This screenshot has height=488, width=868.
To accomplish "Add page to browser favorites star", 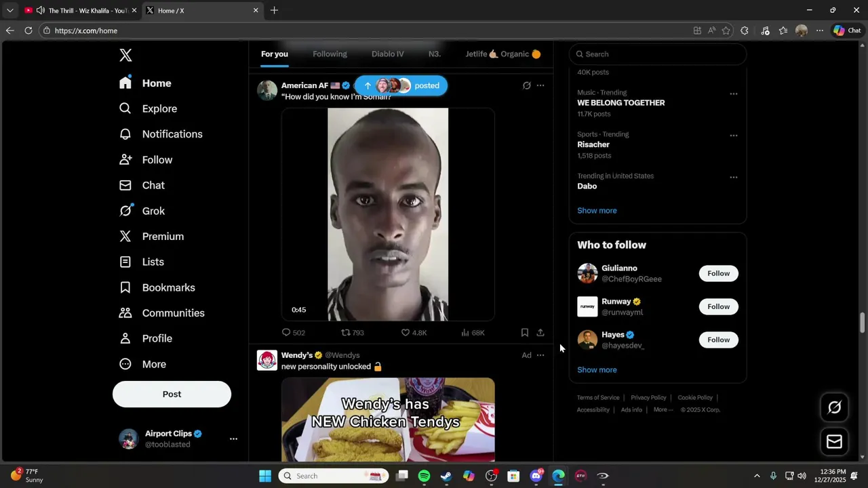I will click(726, 30).
